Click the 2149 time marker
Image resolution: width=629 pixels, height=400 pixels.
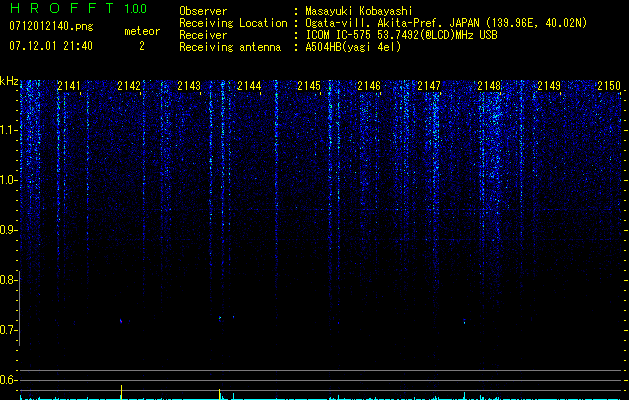(549, 86)
